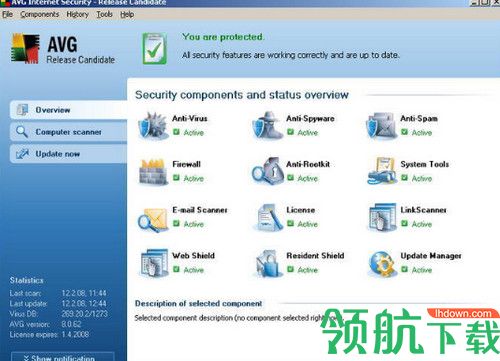Select the Anti-Rootkit label
The image size is (500, 361).
coord(308,164)
